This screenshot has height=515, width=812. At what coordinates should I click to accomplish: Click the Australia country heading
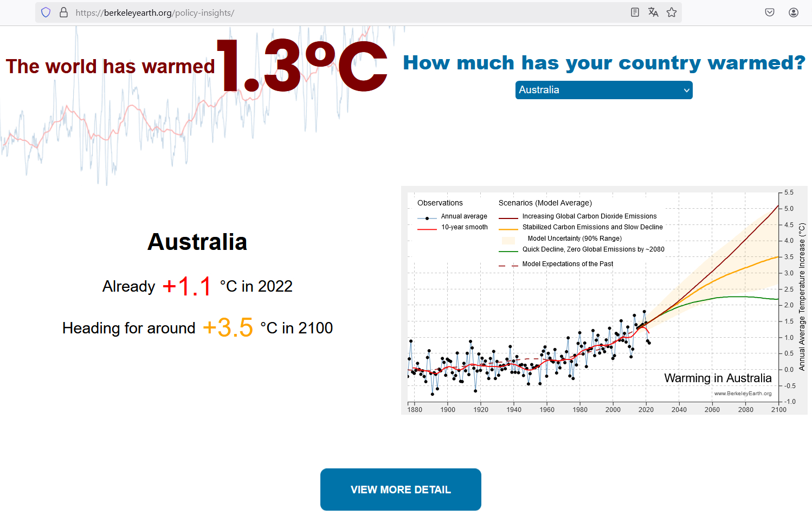point(197,242)
